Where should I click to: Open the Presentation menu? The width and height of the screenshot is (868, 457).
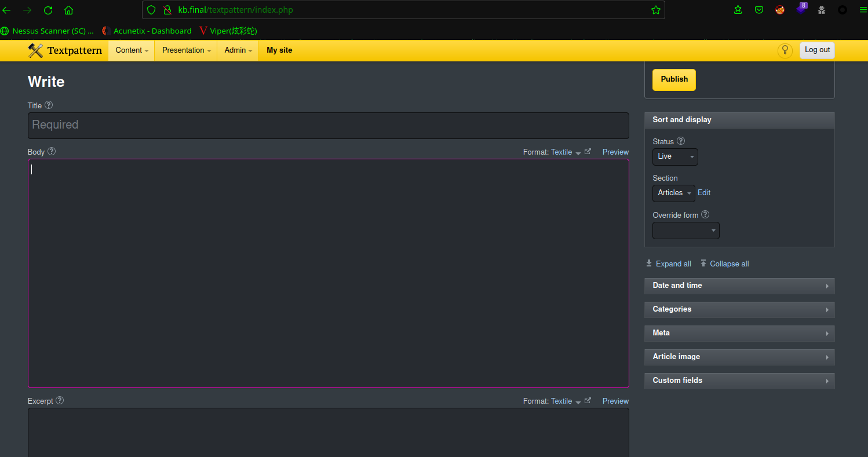[186, 50]
